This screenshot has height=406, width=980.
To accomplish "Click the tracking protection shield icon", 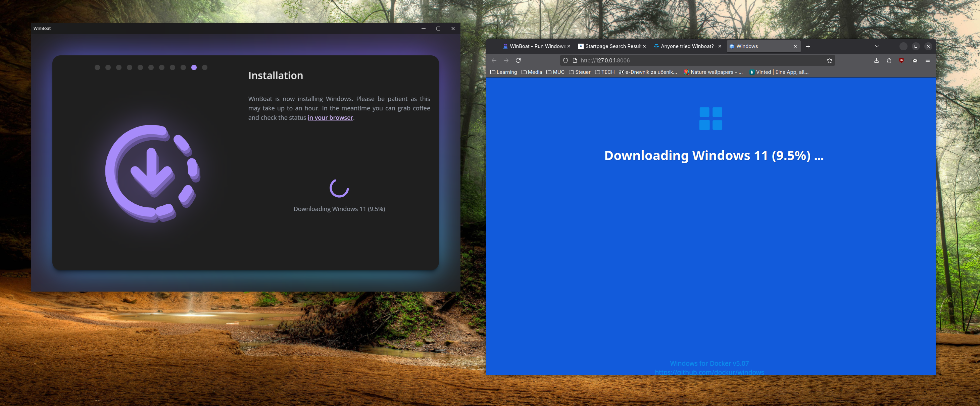I will [565, 60].
